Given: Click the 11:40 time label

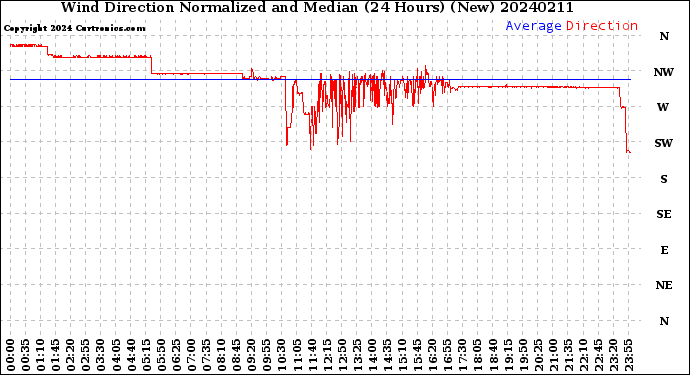Looking at the screenshot, I should coord(312,355).
